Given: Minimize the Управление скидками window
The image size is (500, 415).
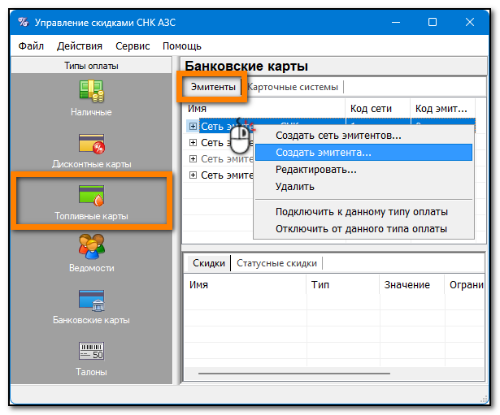Looking at the screenshot, I should pos(396,22).
